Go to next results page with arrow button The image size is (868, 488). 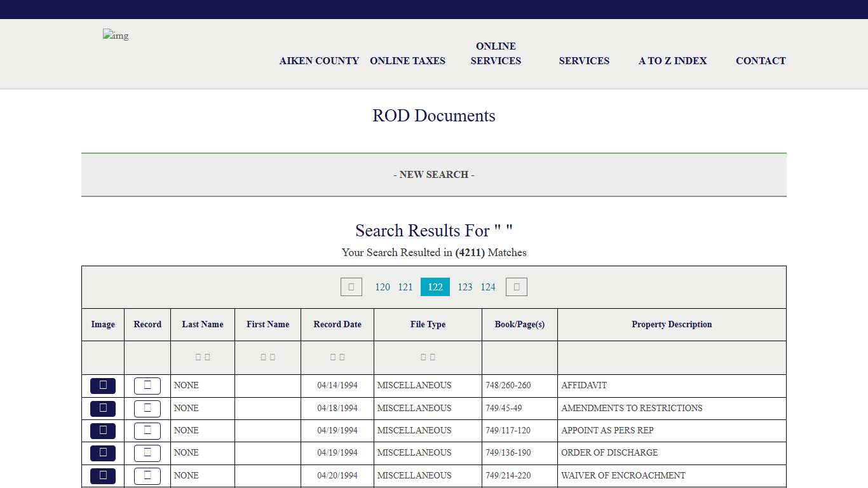point(516,287)
